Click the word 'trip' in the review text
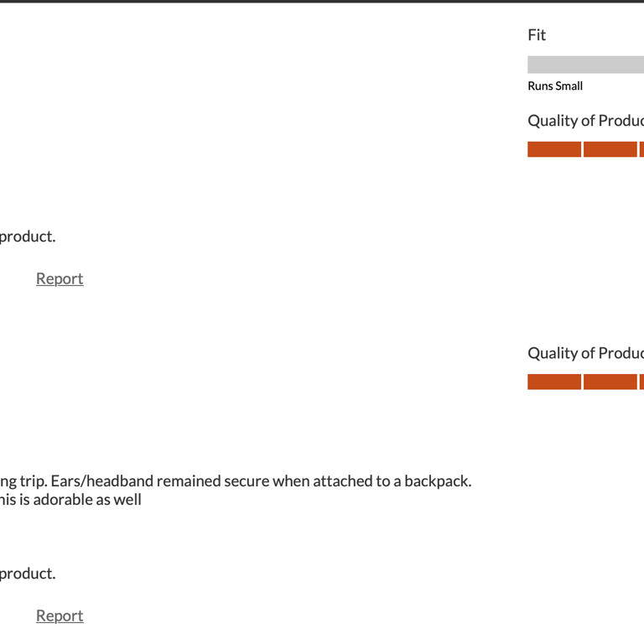 coord(33,481)
